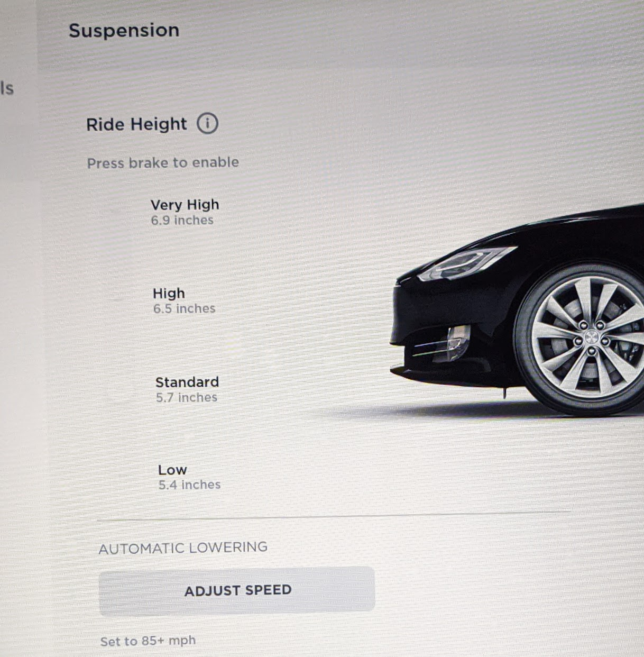Viewport: 644px width, 657px height.
Task: Tap the wheel's center hub cap
Action: pyautogui.click(x=591, y=337)
